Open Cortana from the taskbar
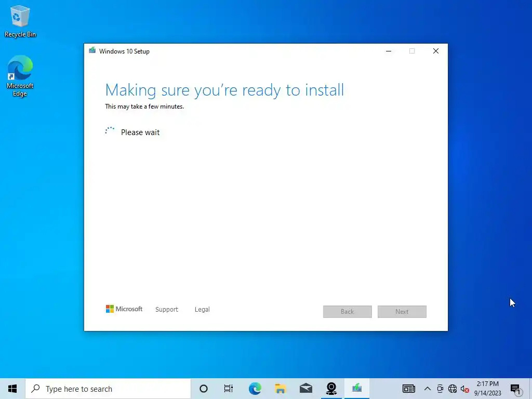This screenshot has height=399, width=532. (x=204, y=389)
